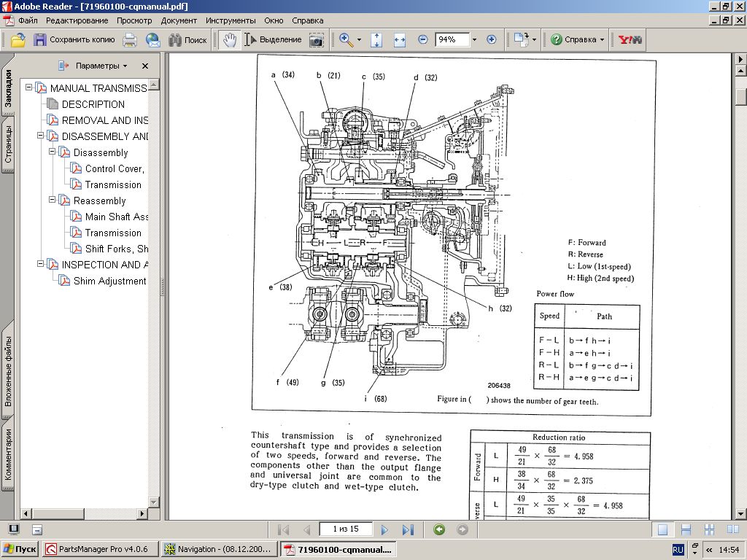Click the Fit Page height icon
This screenshot has width=747, height=560.
[x=376, y=40]
